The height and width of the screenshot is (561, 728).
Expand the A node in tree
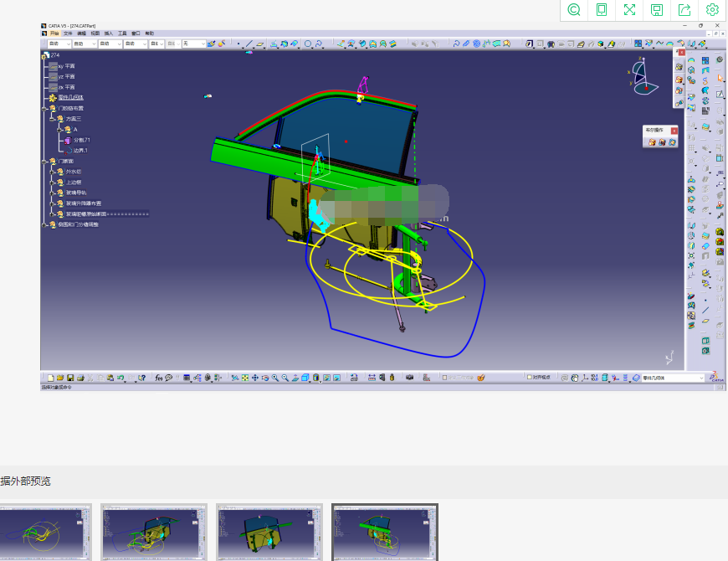pyautogui.click(x=60, y=130)
